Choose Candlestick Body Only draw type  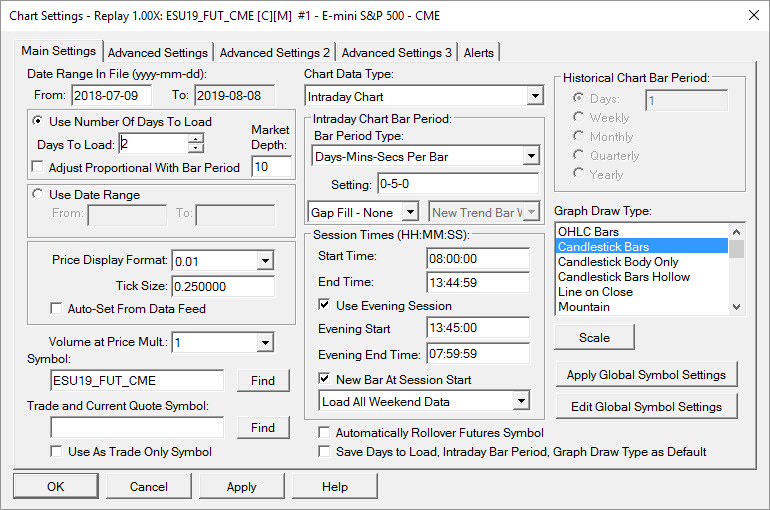pos(642,262)
